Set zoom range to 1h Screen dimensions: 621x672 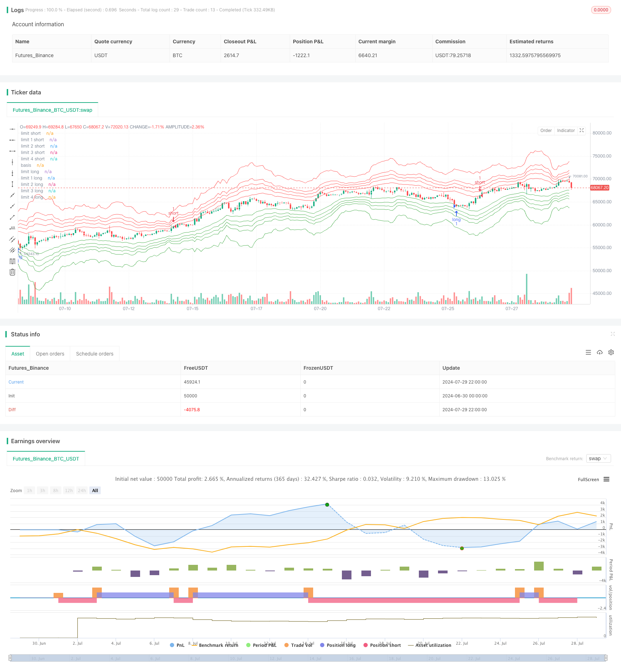[29, 490]
